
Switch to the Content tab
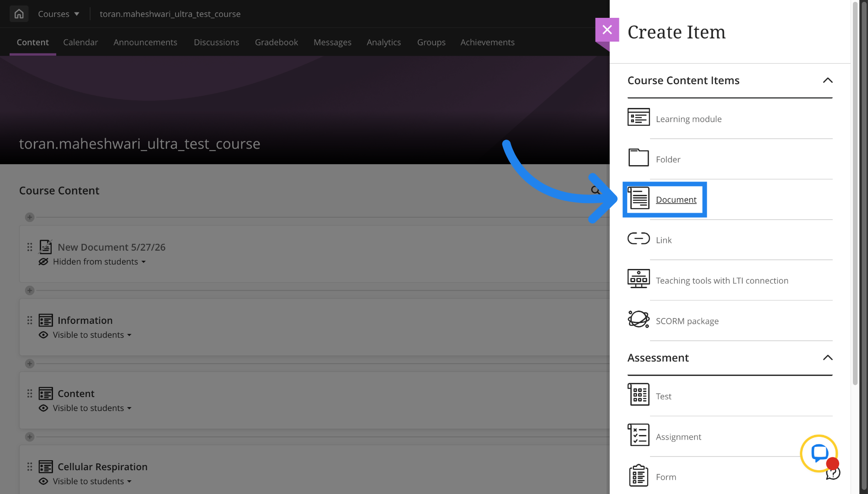tap(32, 42)
